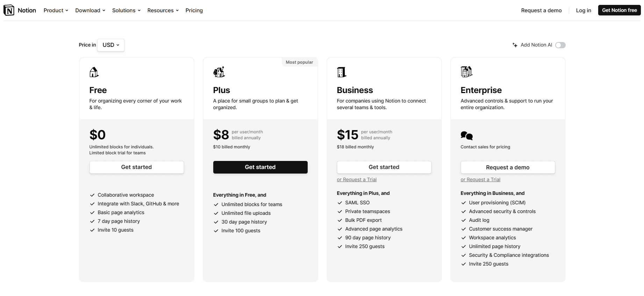This screenshot has height=296, width=644.
Task: Expand the Resources menu
Action: coord(163,10)
